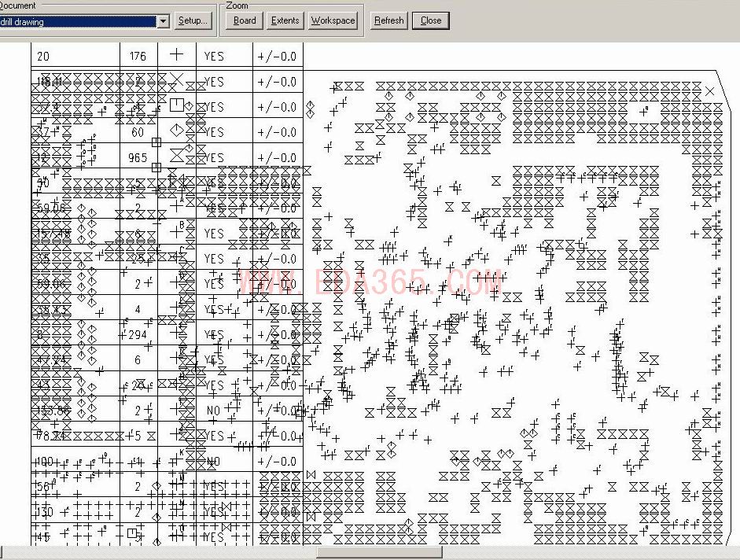The image size is (740, 560).
Task: Refresh the drill drawing preview
Action: [x=389, y=20]
